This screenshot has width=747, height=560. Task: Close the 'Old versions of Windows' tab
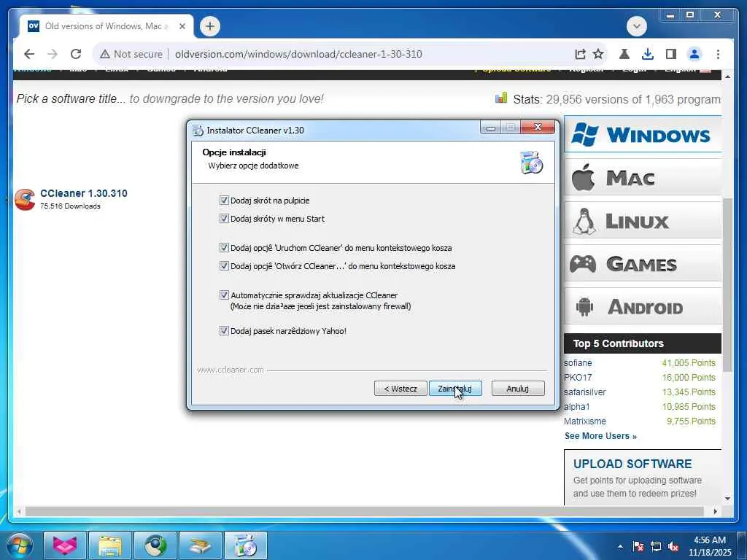(x=182, y=26)
